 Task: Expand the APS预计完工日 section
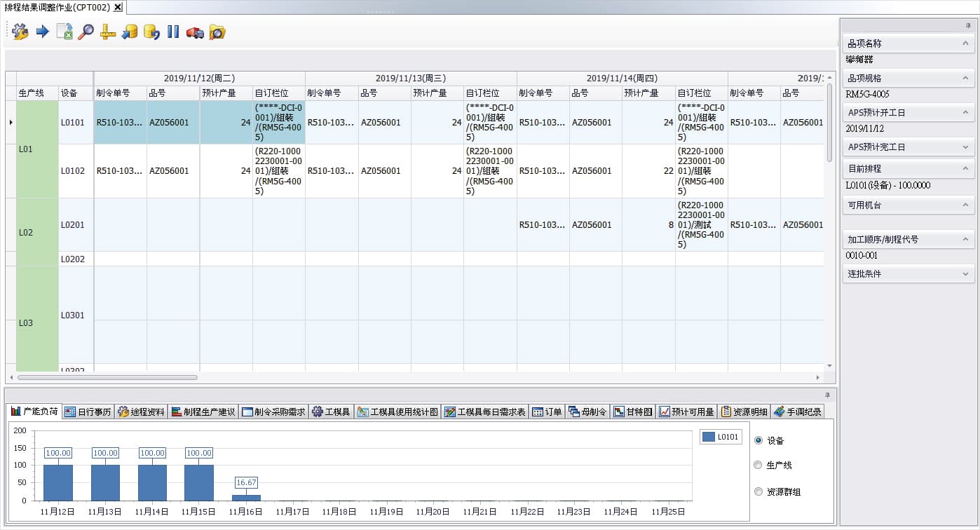pyautogui.click(x=965, y=147)
